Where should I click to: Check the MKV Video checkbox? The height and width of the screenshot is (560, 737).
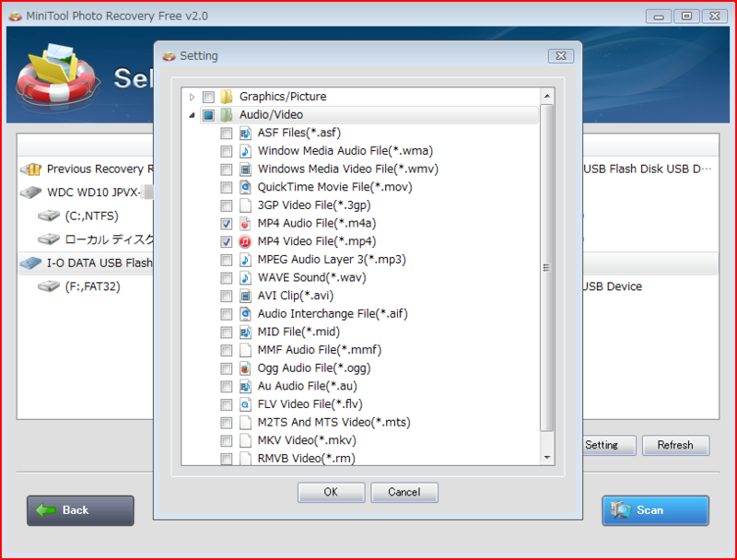tap(226, 440)
